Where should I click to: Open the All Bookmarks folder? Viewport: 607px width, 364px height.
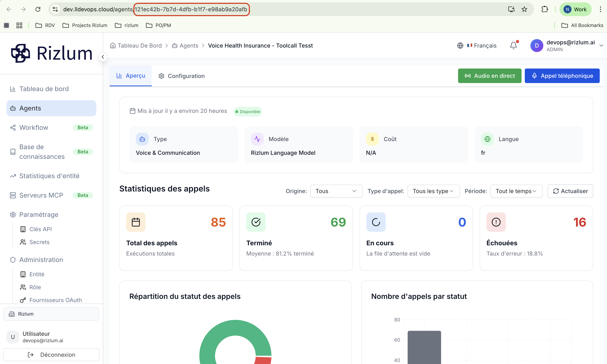[x=582, y=25]
